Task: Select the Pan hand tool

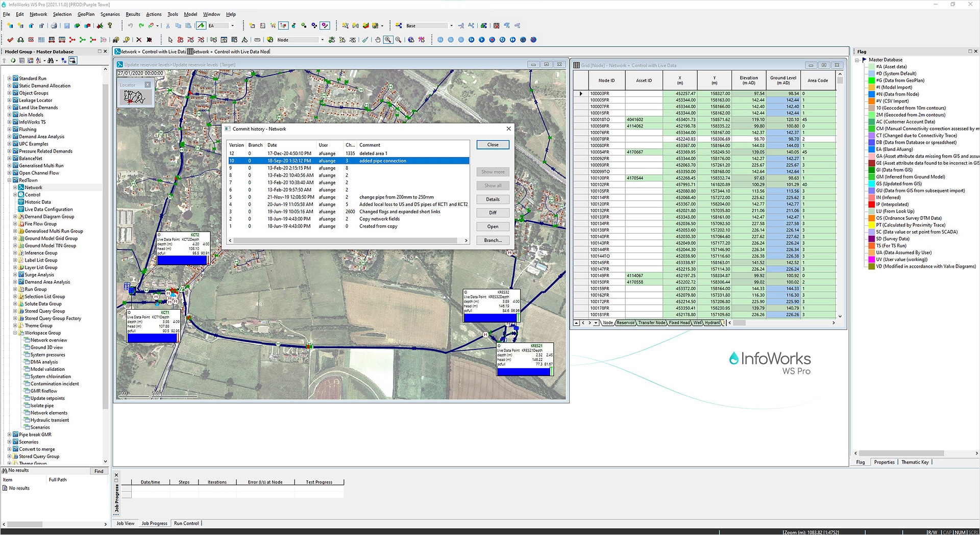Action: 378,40
